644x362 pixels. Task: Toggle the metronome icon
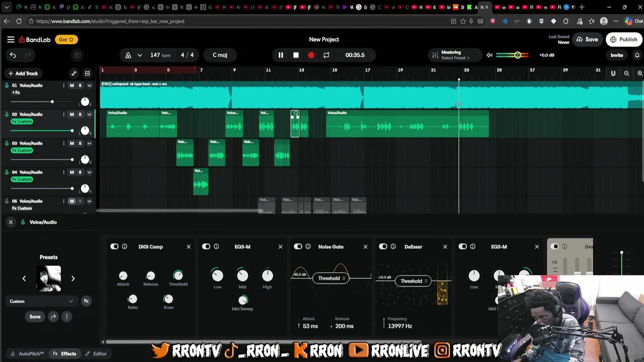[x=128, y=55]
